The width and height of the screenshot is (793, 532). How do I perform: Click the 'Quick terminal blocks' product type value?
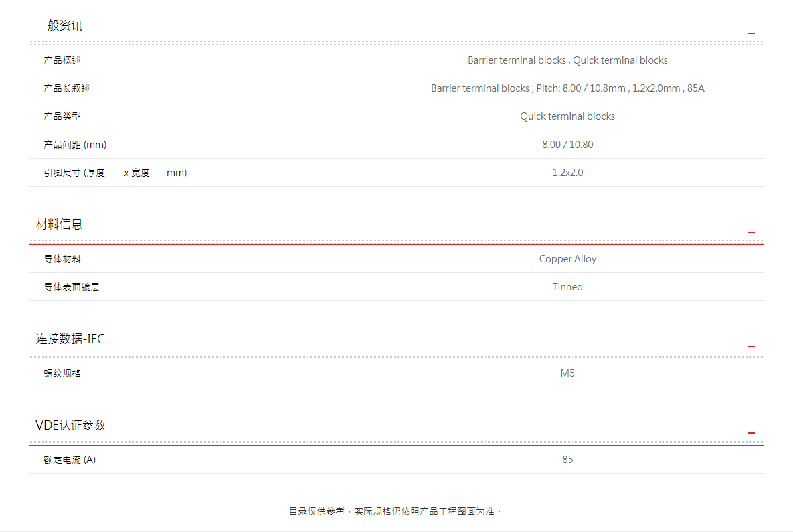(x=567, y=116)
